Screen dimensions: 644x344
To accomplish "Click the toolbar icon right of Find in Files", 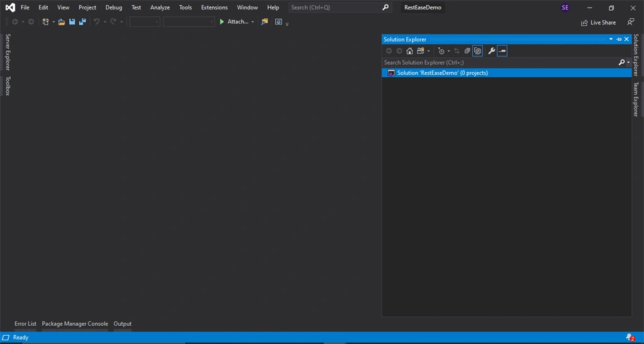I will [x=279, y=22].
